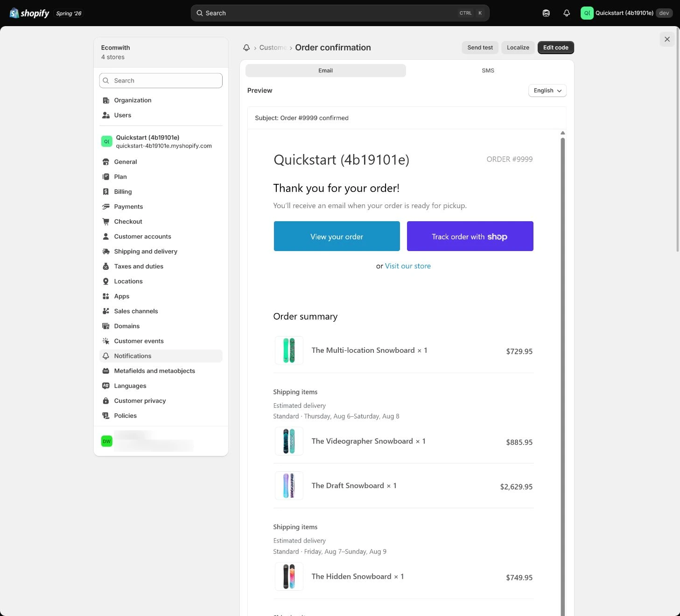Click the View your order button
The height and width of the screenshot is (616, 680).
tap(336, 236)
